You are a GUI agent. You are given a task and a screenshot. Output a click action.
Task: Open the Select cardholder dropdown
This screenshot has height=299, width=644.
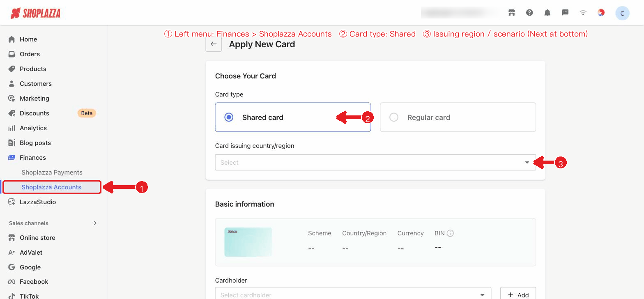[x=353, y=293]
